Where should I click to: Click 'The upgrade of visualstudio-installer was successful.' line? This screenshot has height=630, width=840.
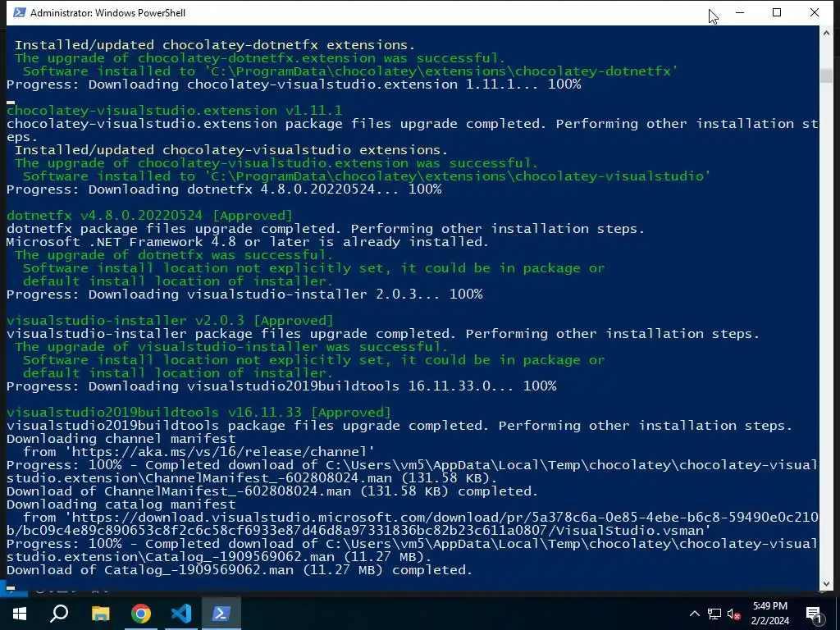pos(231,347)
